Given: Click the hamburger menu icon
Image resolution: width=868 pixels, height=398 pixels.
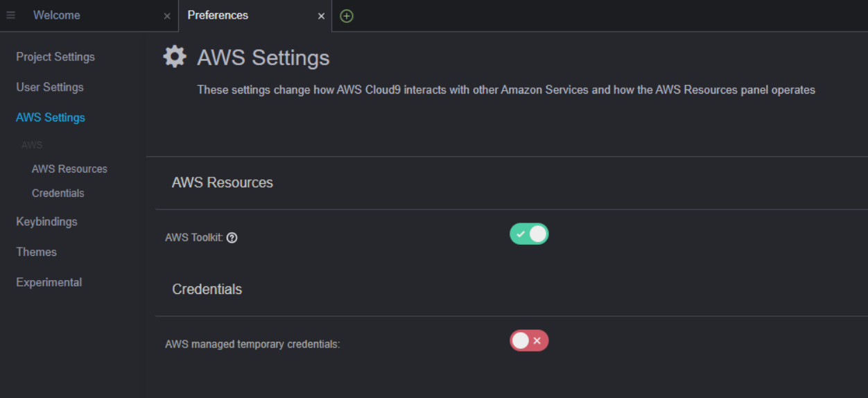Looking at the screenshot, I should 10,15.
